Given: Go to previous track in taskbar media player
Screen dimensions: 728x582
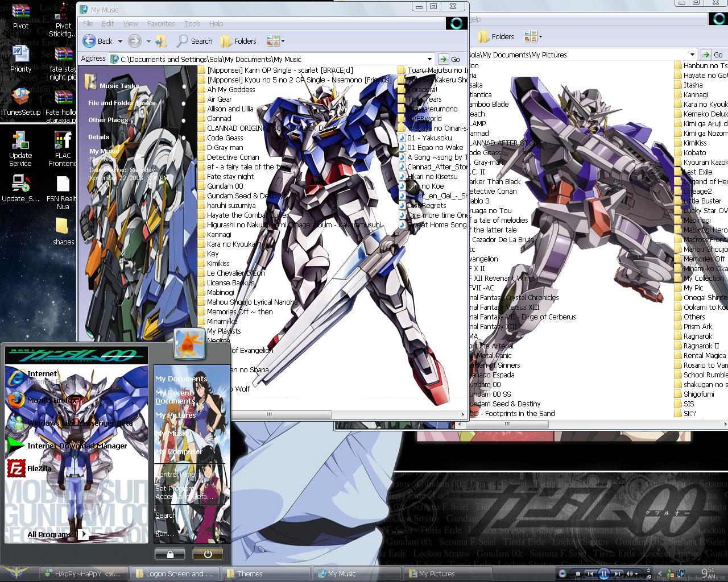Looking at the screenshot, I should (591, 574).
